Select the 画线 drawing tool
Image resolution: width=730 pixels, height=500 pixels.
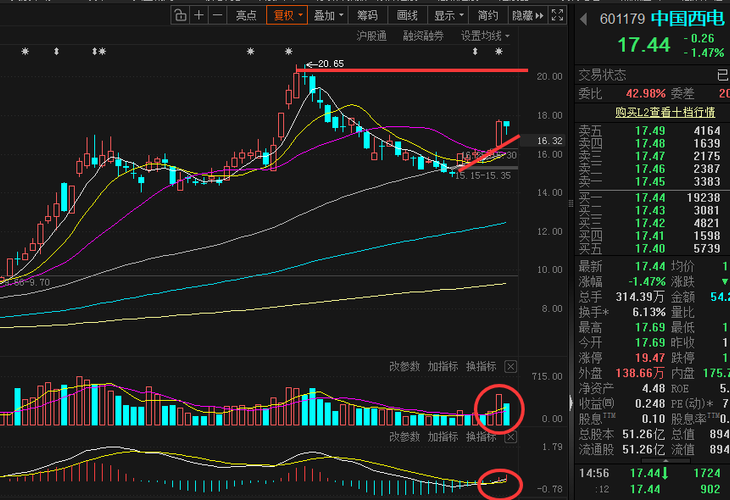coord(407,15)
